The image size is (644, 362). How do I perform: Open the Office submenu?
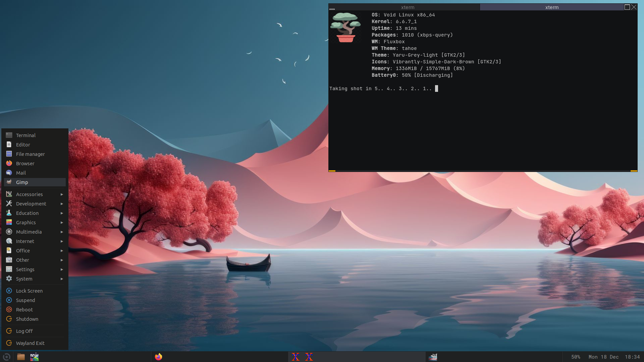click(35, 250)
